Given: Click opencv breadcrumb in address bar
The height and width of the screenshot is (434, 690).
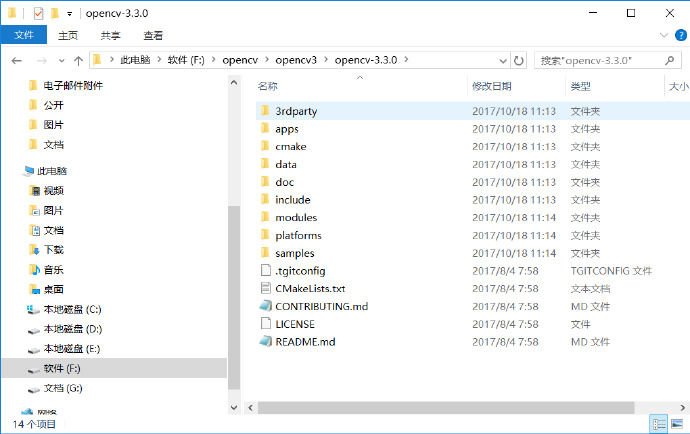Looking at the screenshot, I should 240,60.
